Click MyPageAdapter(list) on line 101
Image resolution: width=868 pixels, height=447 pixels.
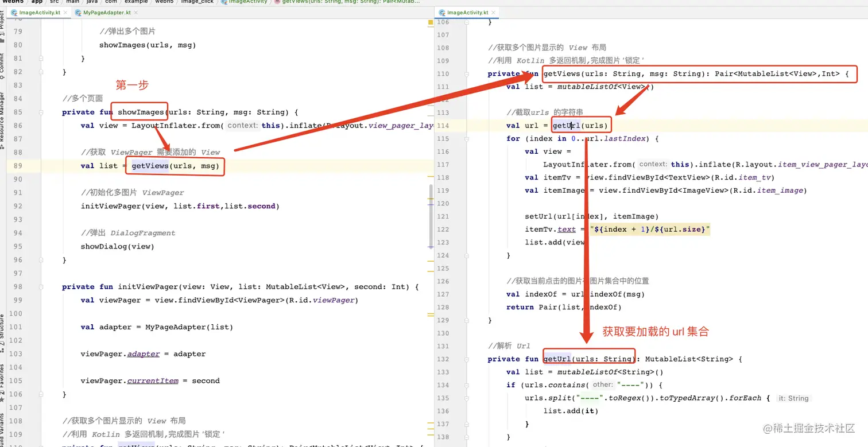tap(189, 327)
